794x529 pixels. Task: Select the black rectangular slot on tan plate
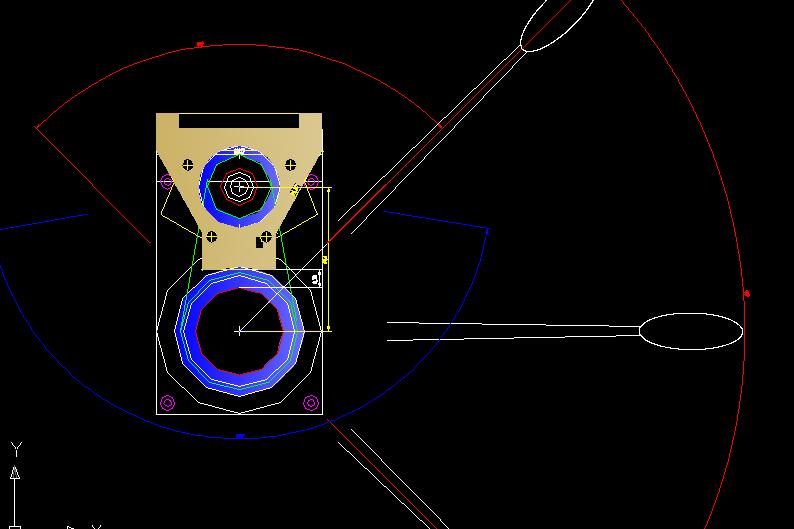[x=238, y=121]
